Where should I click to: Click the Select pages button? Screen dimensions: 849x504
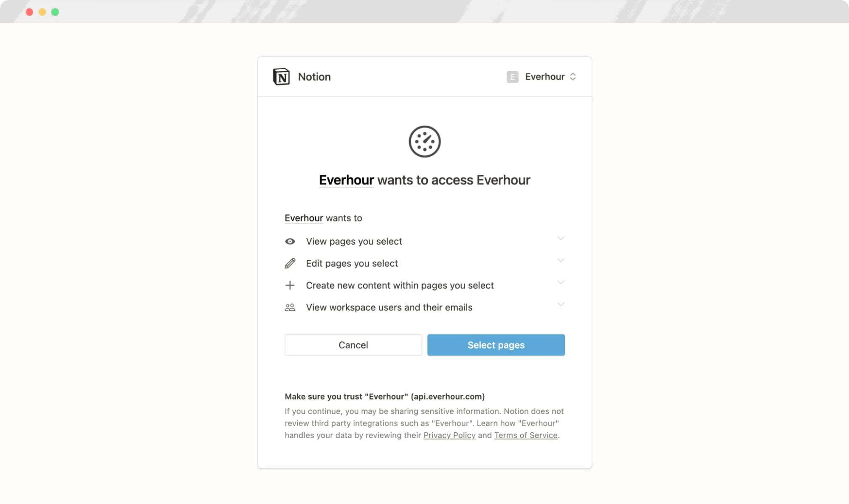pos(496,345)
